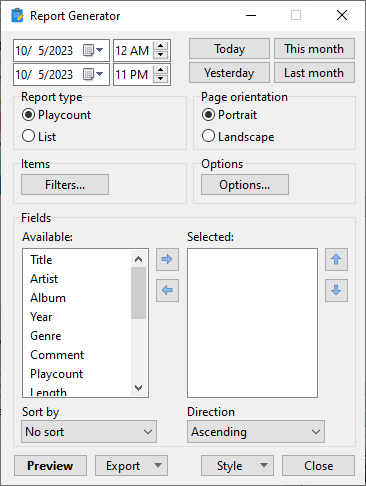Click scroll down arrow of Available list
The height and width of the screenshot is (486, 366).
tap(139, 388)
